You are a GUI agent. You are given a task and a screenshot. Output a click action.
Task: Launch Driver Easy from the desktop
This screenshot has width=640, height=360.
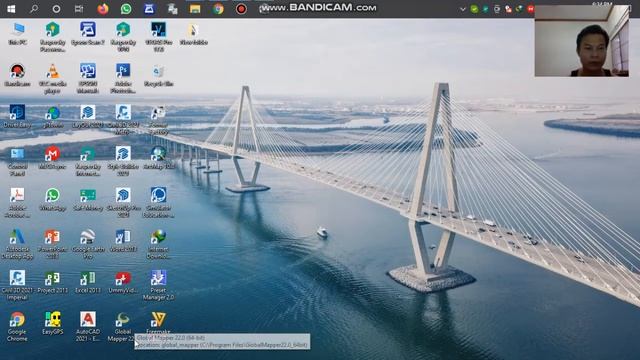pos(17,116)
